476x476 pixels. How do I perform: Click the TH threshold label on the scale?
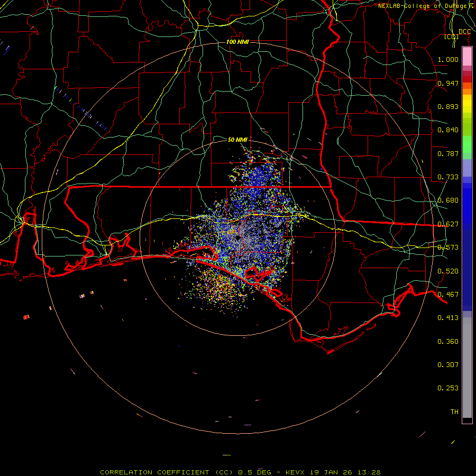[454, 411]
